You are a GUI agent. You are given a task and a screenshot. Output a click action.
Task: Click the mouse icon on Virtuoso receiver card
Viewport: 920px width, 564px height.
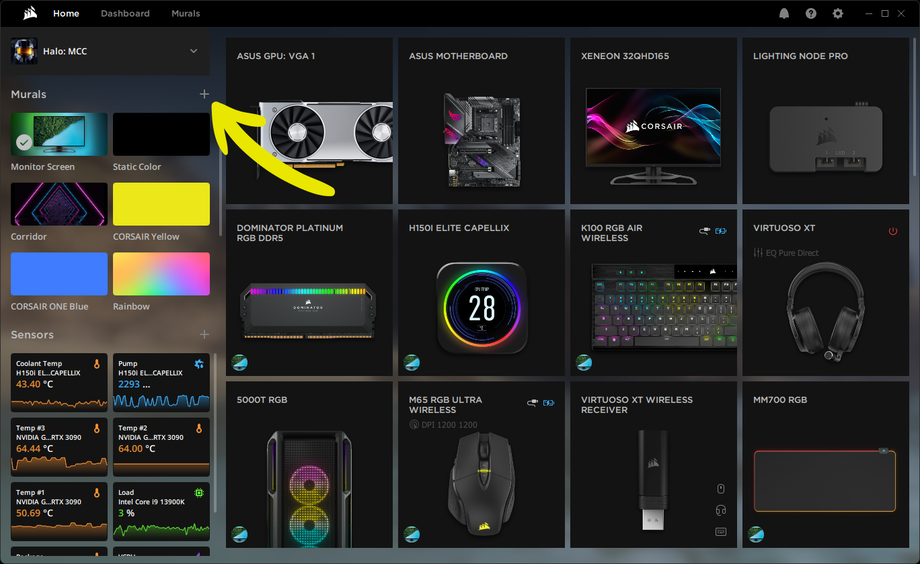pyautogui.click(x=721, y=489)
